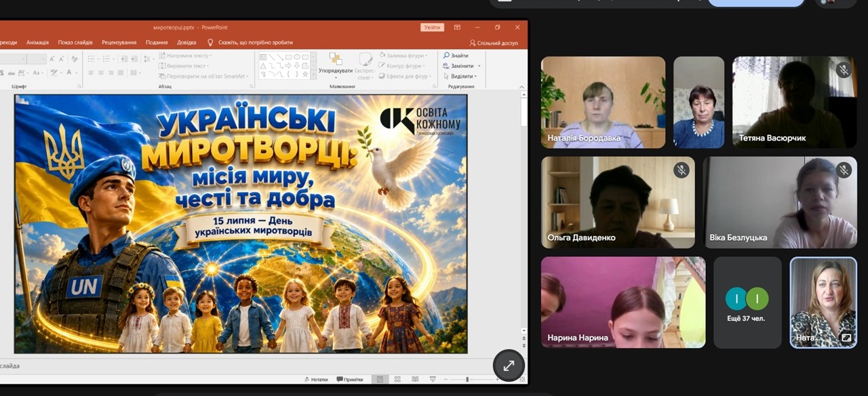Justify the paragraph text
The image size is (868, 396).
click(121, 73)
